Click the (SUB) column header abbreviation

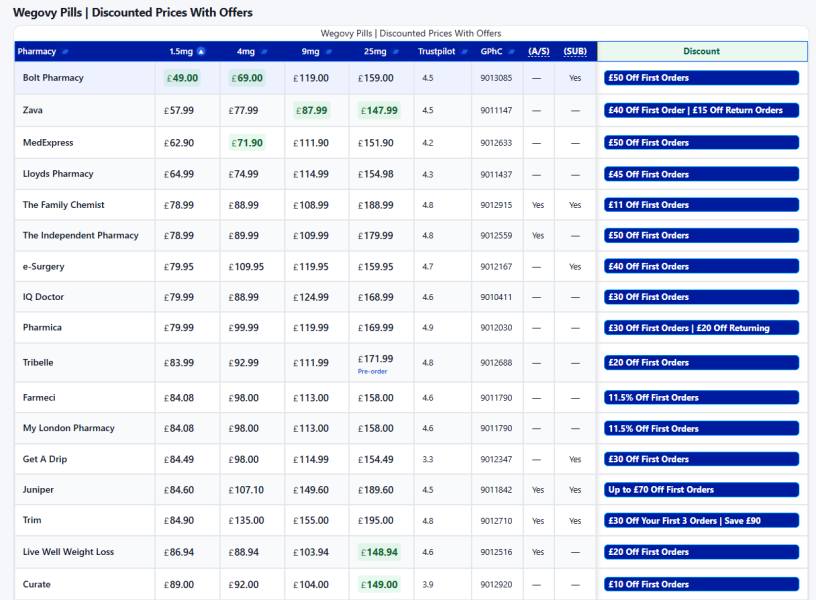click(575, 52)
